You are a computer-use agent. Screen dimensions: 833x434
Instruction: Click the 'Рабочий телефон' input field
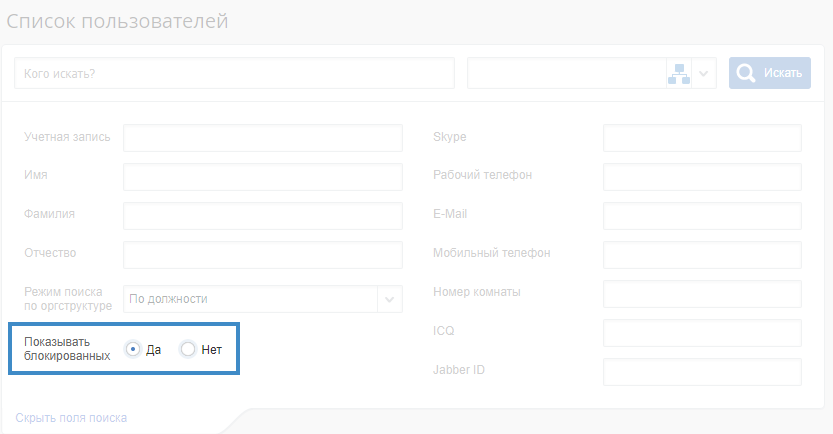[702, 177]
